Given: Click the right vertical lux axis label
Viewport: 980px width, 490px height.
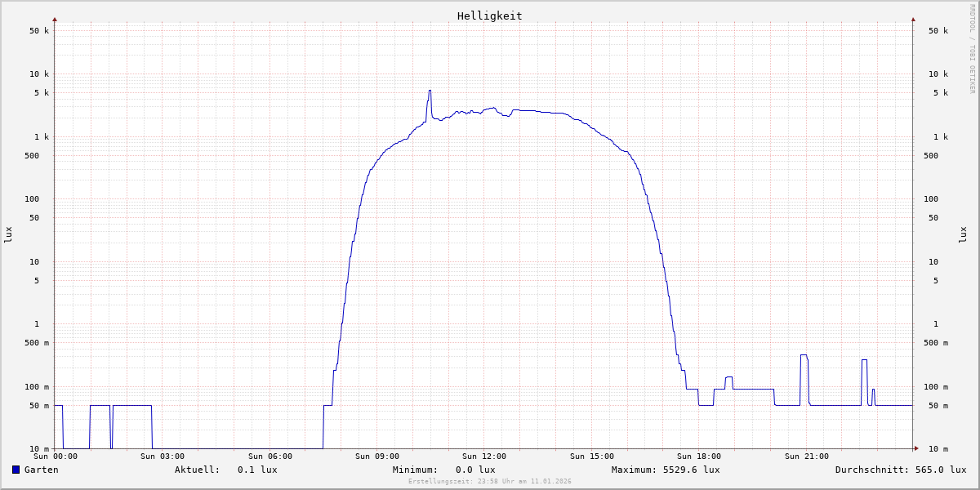Looking at the screenshot, I should pyautogui.click(x=963, y=234).
